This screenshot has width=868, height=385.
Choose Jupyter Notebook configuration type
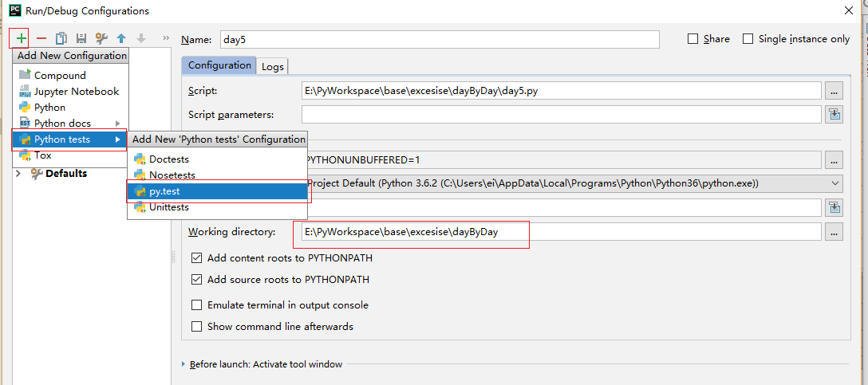point(71,92)
